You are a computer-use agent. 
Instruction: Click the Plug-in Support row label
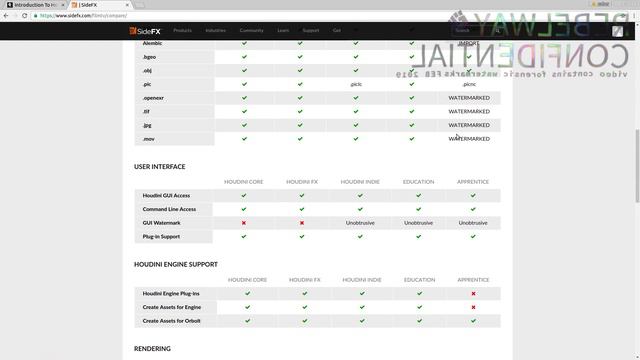[x=161, y=236]
